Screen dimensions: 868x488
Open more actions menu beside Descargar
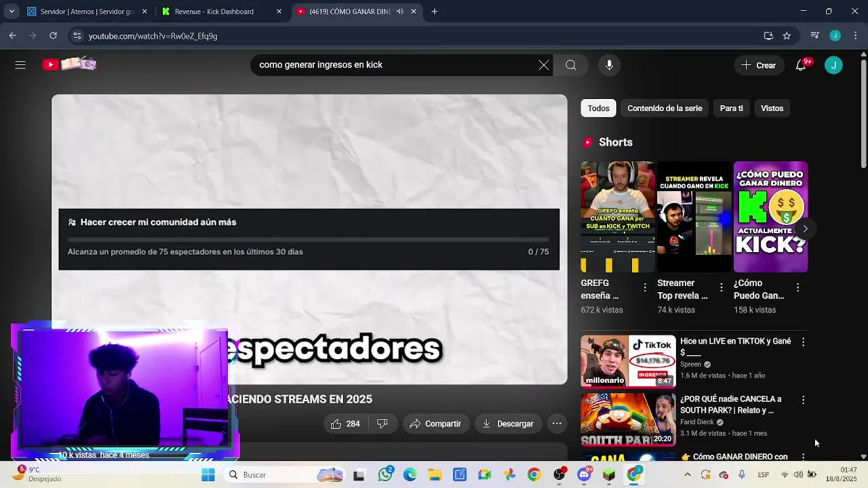click(x=557, y=424)
